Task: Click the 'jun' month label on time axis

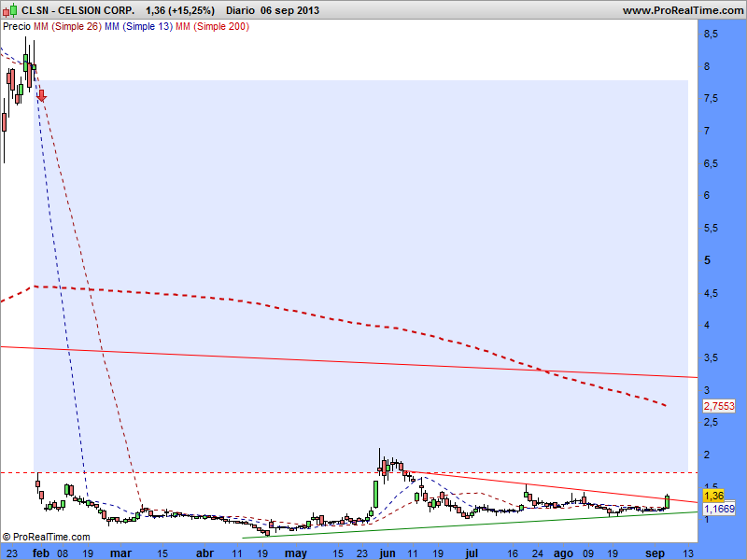Action: point(388,553)
